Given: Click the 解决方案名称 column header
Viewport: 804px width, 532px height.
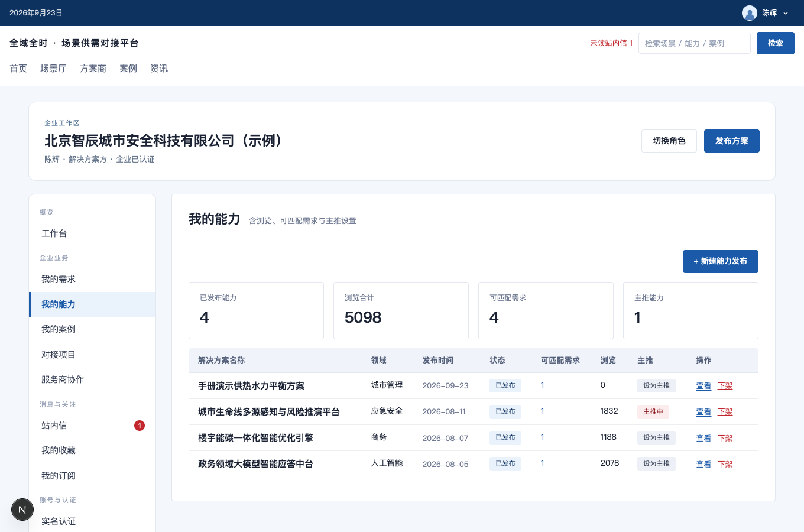Looking at the screenshot, I should click(221, 360).
